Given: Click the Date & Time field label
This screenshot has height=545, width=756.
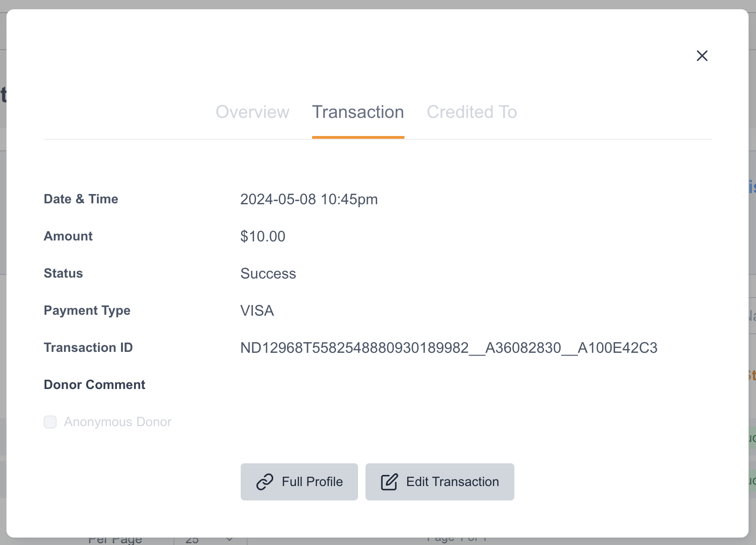Looking at the screenshot, I should click(x=81, y=199).
